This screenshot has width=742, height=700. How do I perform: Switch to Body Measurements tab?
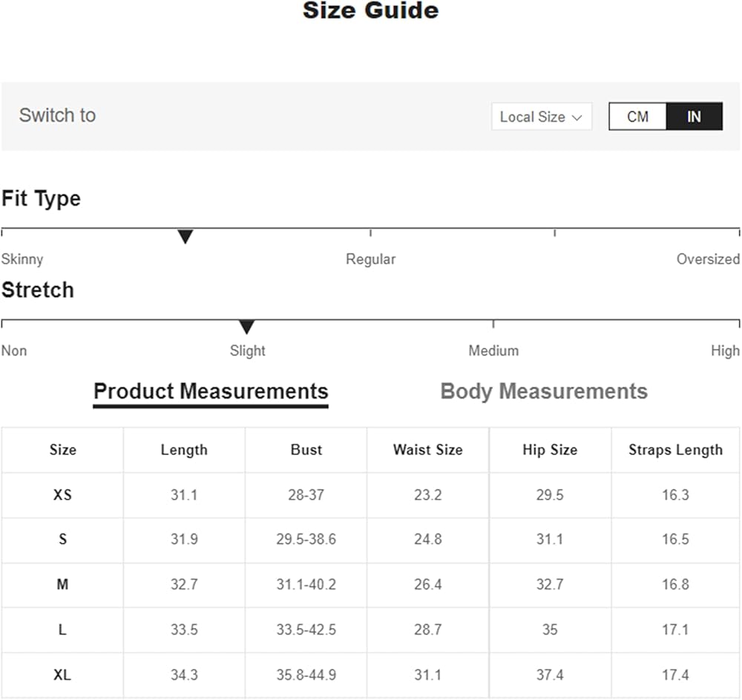[544, 391]
